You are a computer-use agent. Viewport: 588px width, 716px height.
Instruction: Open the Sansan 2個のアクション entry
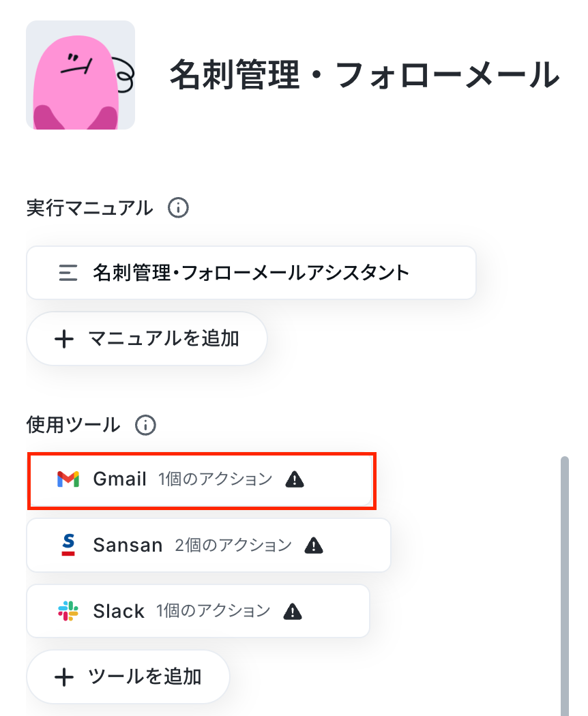pos(209,546)
